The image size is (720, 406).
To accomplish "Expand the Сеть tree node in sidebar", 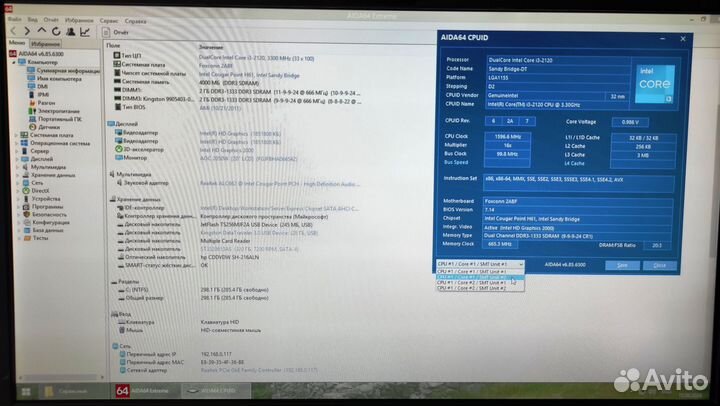I will click(17, 183).
